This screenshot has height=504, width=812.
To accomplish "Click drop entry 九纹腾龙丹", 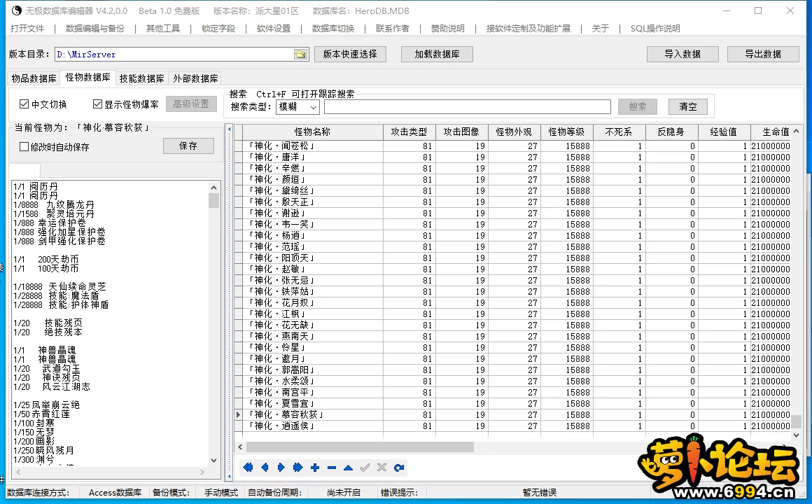I will 54,204.
